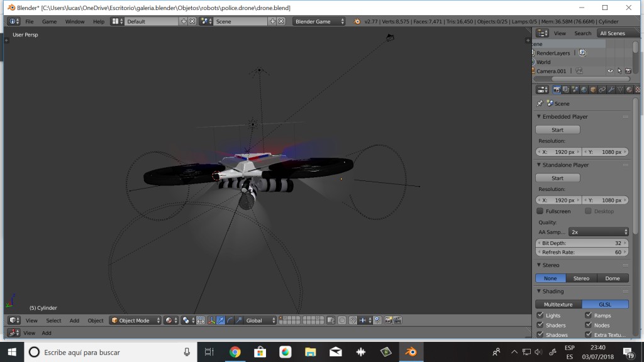Select the Modifiers wrench icon

tap(611, 89)
